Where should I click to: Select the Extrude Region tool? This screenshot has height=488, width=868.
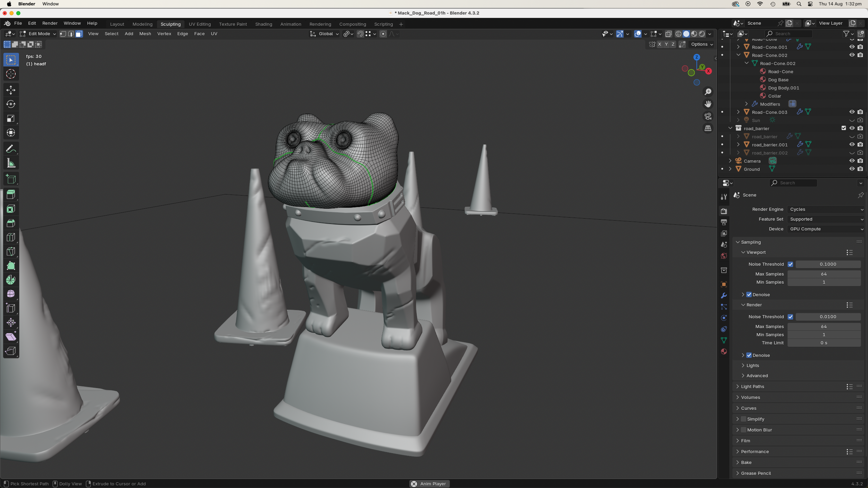click(11, 195)
